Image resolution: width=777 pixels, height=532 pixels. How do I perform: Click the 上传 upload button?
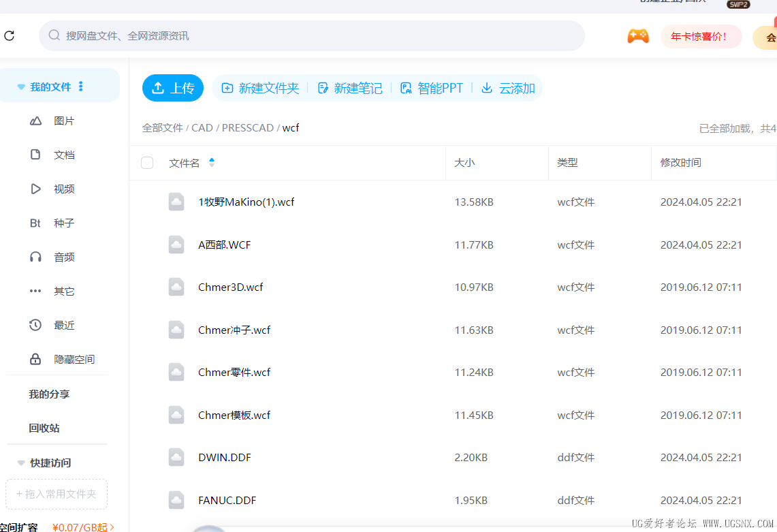click(x=173, y=88)
